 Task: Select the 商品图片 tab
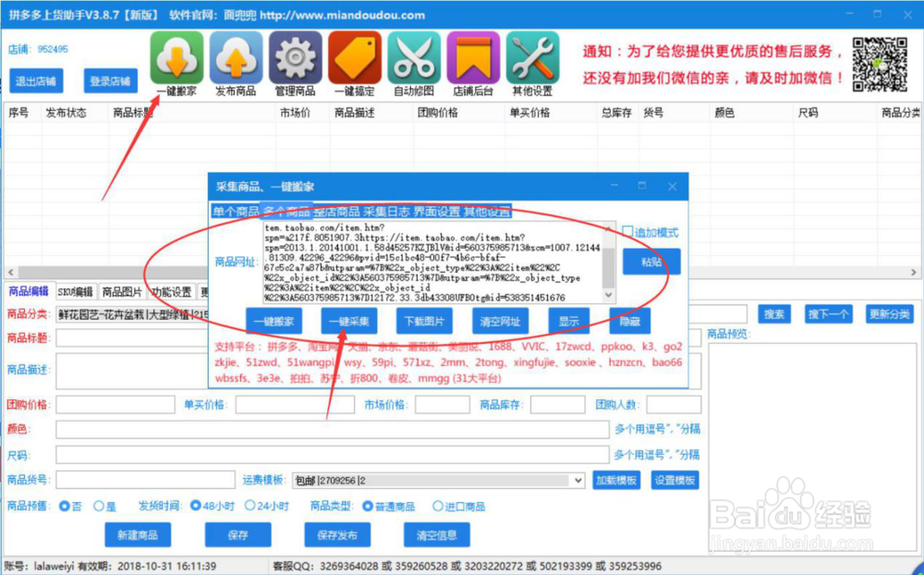122,292
